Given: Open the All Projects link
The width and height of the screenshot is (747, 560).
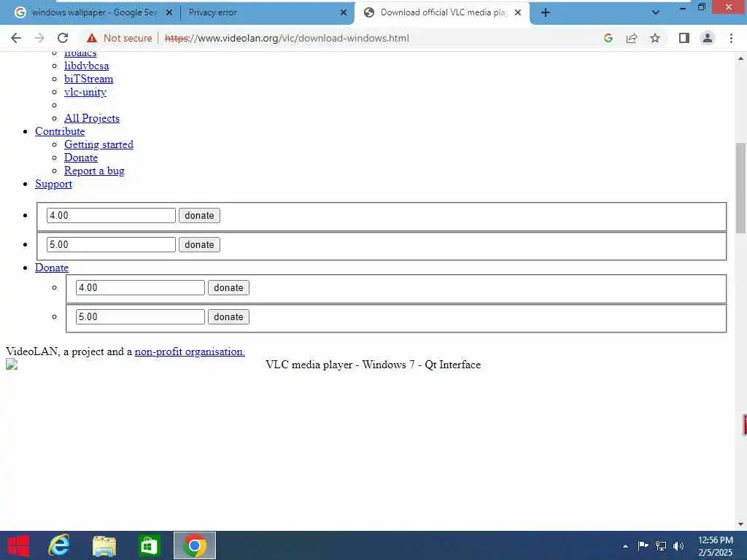Looking at the screenshot, I should [x=92, y=118].
